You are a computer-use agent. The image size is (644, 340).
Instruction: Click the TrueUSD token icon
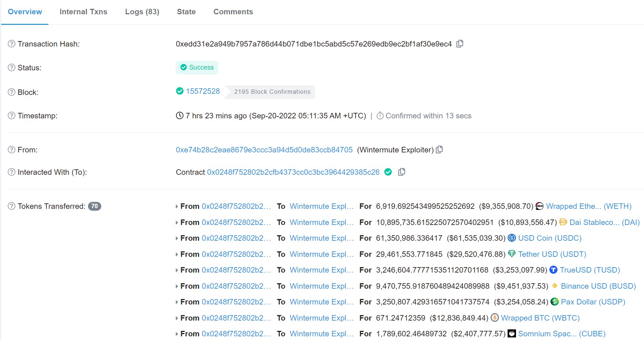pyautogui.click(x=554, y=270)
